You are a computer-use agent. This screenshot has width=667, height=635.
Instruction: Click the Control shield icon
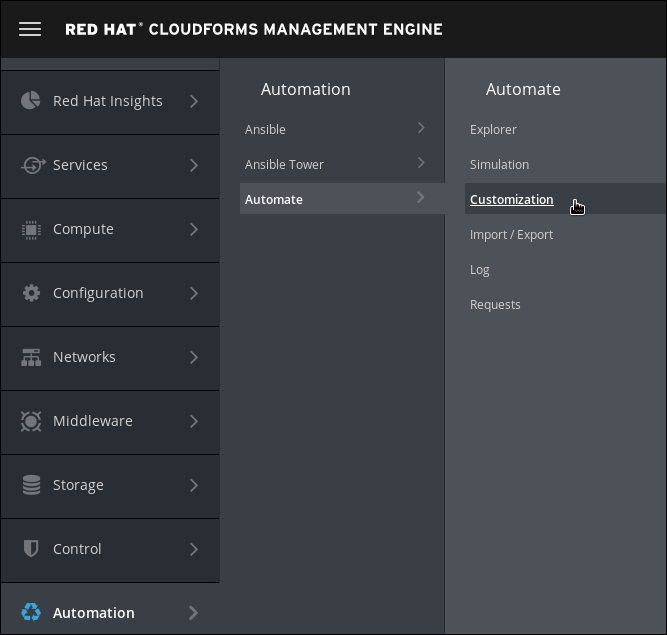point(31,549)
